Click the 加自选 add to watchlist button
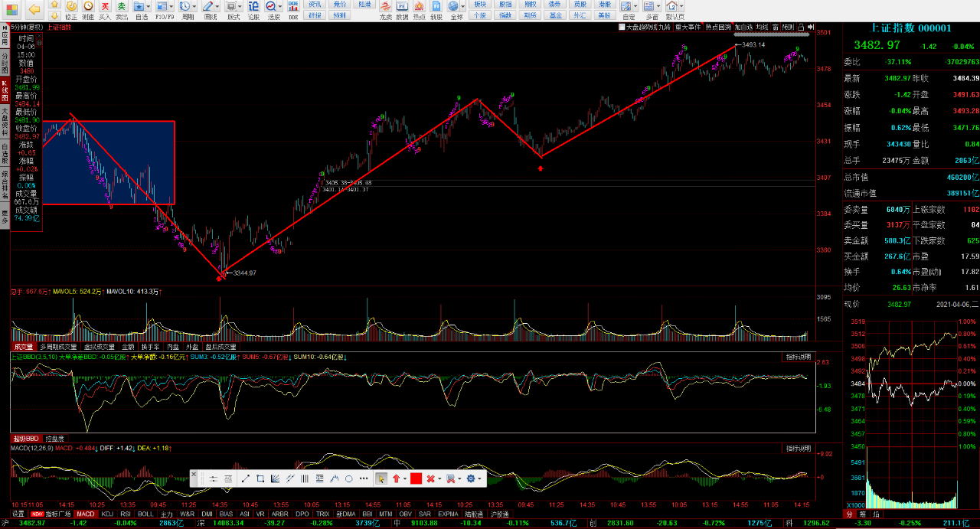Viewport: 980px width, 529px height. [x=743, y=27]
